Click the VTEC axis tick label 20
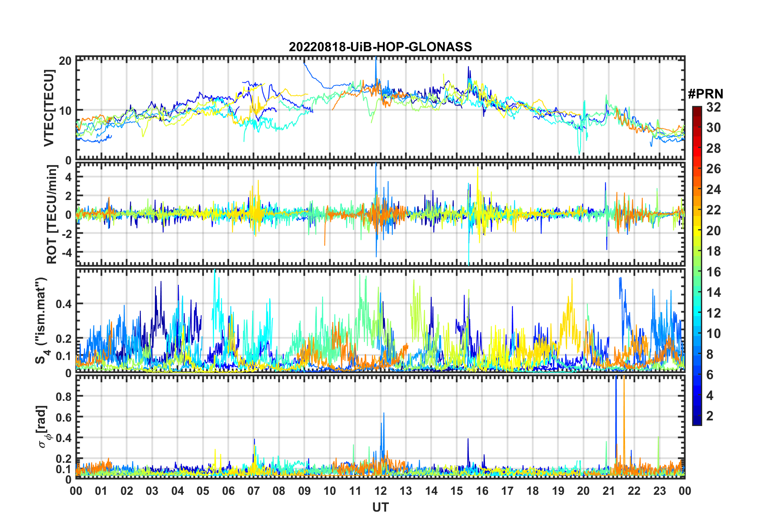 (x=65, y=61)
